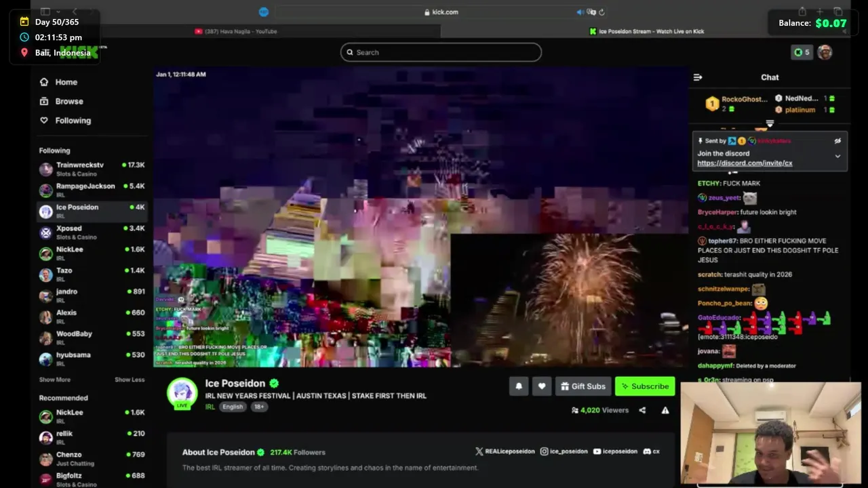The height and width of the screenshot is (488, 868).
Task: Click the fireworks video player area
Action: click(x=420, y=217)
